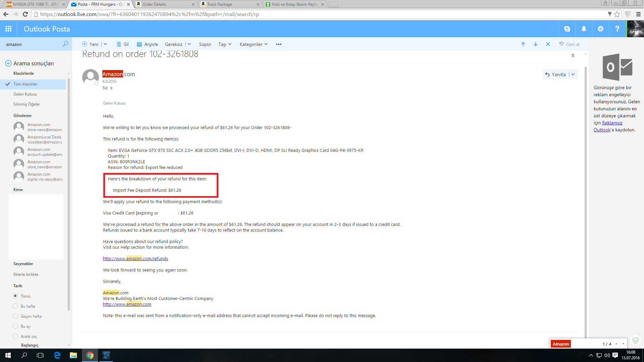Open the Outlook app launcher grid

[8, 29]
